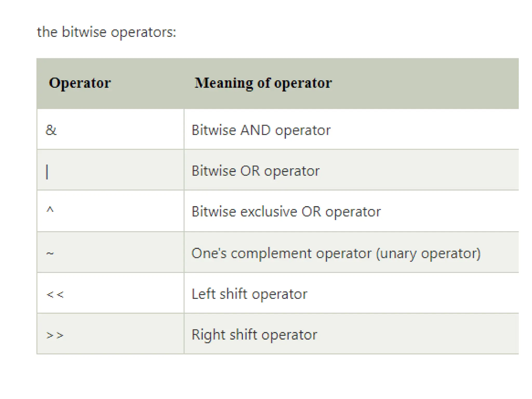Select the Meaning of operator header
This screenshot has width=532, height=399.
tap(263, 83)
